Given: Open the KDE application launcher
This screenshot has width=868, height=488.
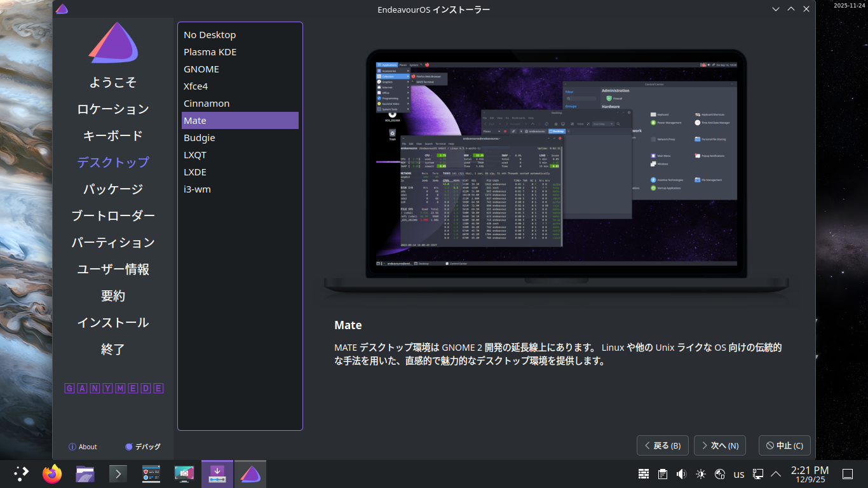Looking at the screenshot, I should (21, 474).
